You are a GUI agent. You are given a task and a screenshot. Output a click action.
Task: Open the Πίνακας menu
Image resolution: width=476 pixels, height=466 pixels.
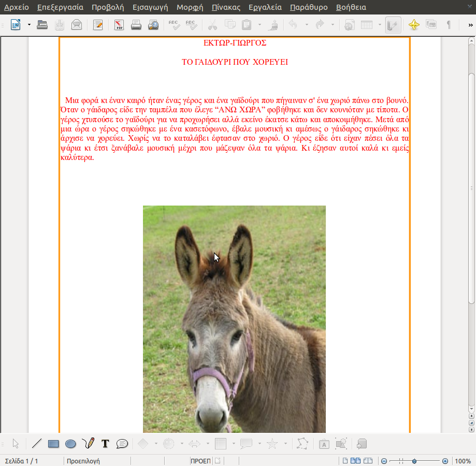point(226,7)
